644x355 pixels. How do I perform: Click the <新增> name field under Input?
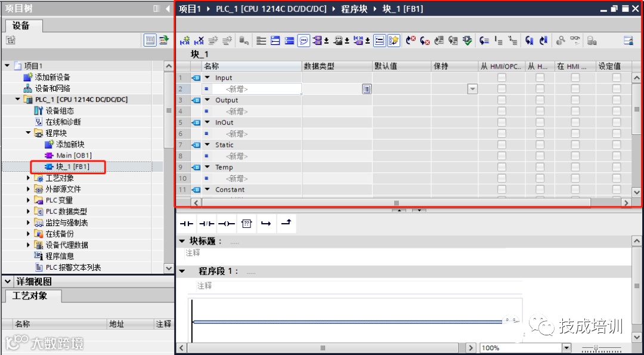(256, 89)
